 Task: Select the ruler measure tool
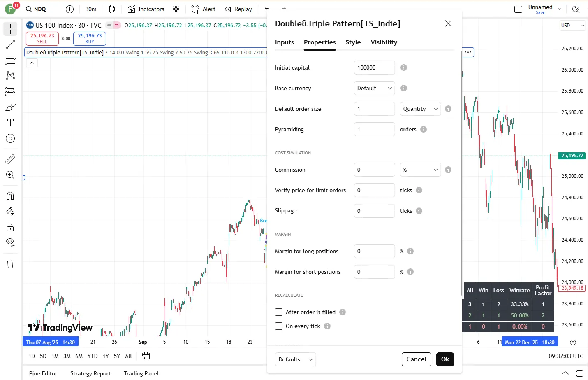(x=10, y=159)
